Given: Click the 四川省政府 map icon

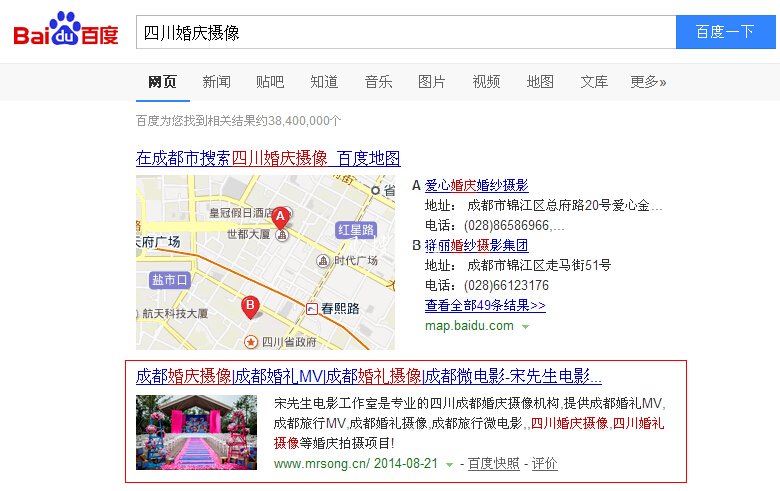Looking at the screenshot, I should point(251,342).
